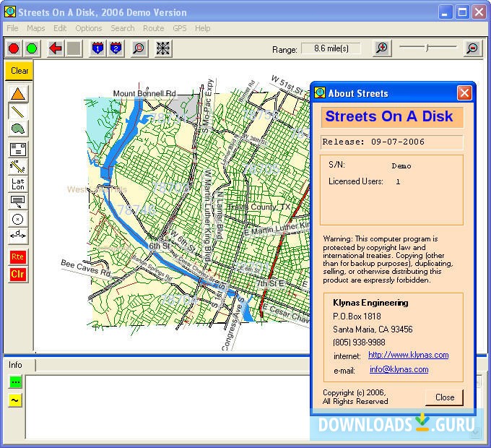Image resolution: width=491 pixels, height=448 pixels.
Task: Click the Travis County, TX map label
Action: point(259,207)
